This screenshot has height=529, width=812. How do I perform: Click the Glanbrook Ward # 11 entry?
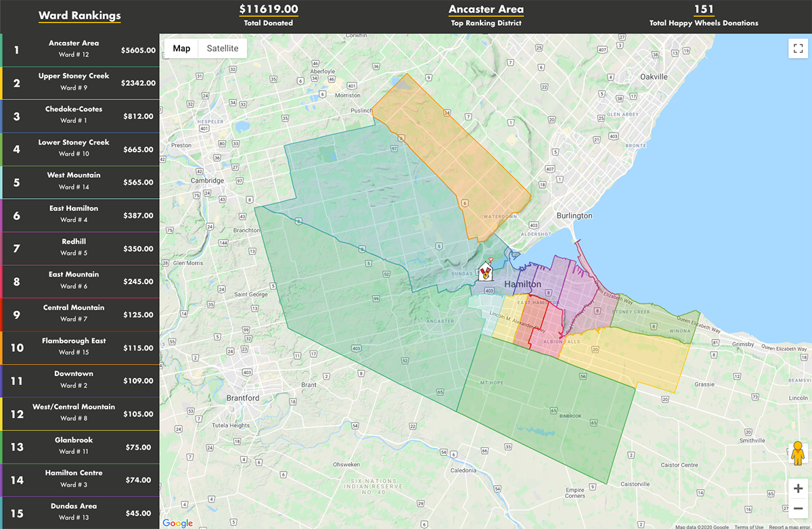pos(81,446)
